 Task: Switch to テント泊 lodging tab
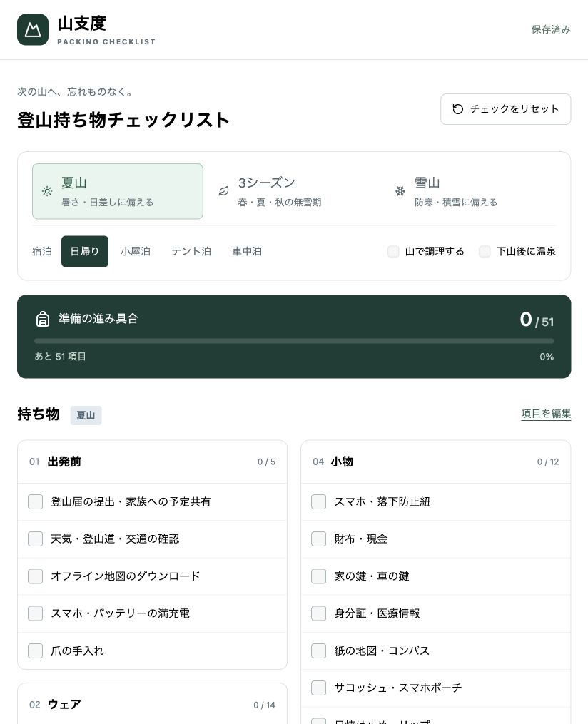coord(191,251)
